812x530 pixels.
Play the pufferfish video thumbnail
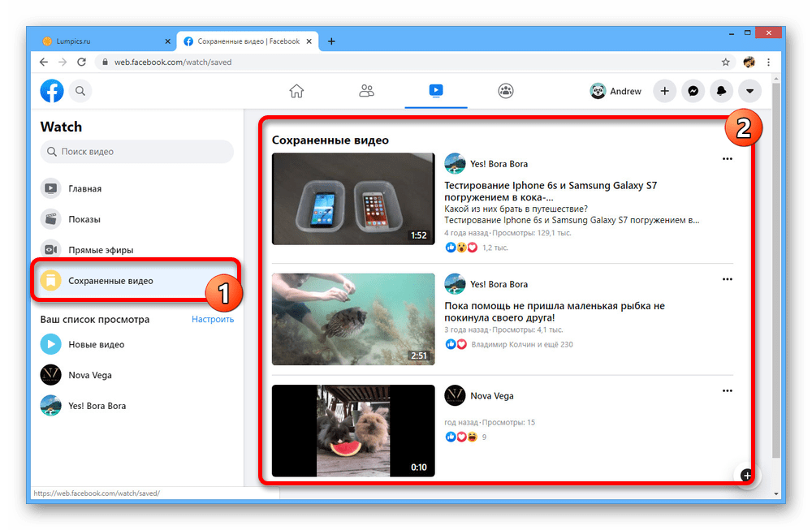pos(353,319)
